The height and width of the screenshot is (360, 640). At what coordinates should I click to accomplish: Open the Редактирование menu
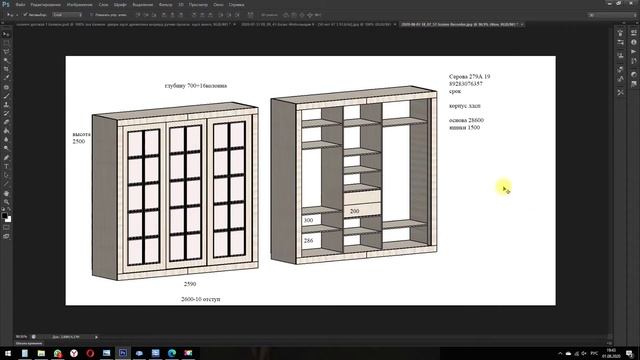(x=46, y=4)
